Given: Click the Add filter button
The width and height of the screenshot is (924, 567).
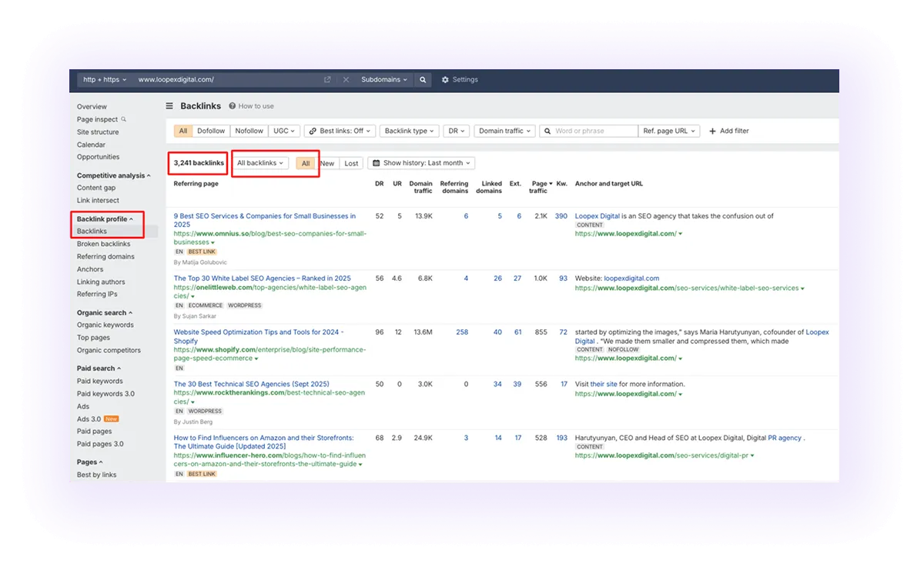Looking at the screenshot, I should coord(728,131).
